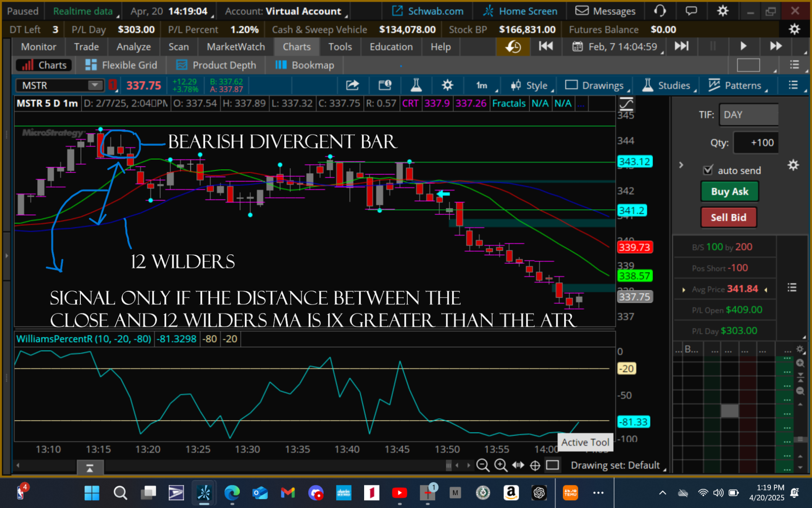Open YouTube from the Windows taskbar
Screen dimensions: 812x508
[x=400, y=493]
